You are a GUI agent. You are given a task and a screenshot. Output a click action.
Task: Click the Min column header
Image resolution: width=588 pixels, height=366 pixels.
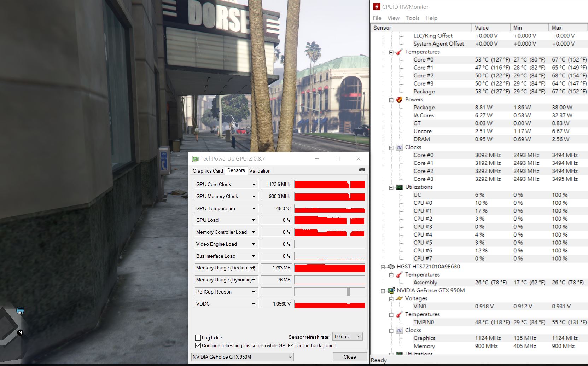pos(529,28)
